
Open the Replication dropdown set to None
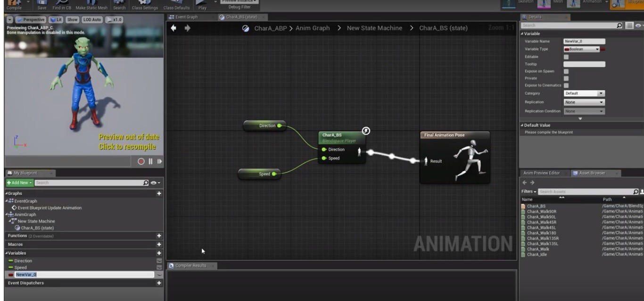[584, 102]
